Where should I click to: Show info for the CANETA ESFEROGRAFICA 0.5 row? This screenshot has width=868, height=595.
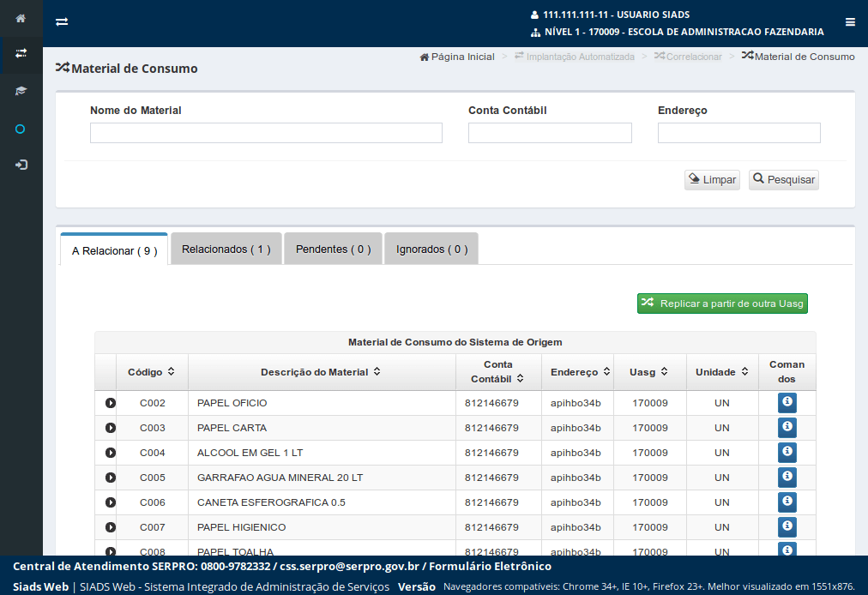(x=787, y=502)
